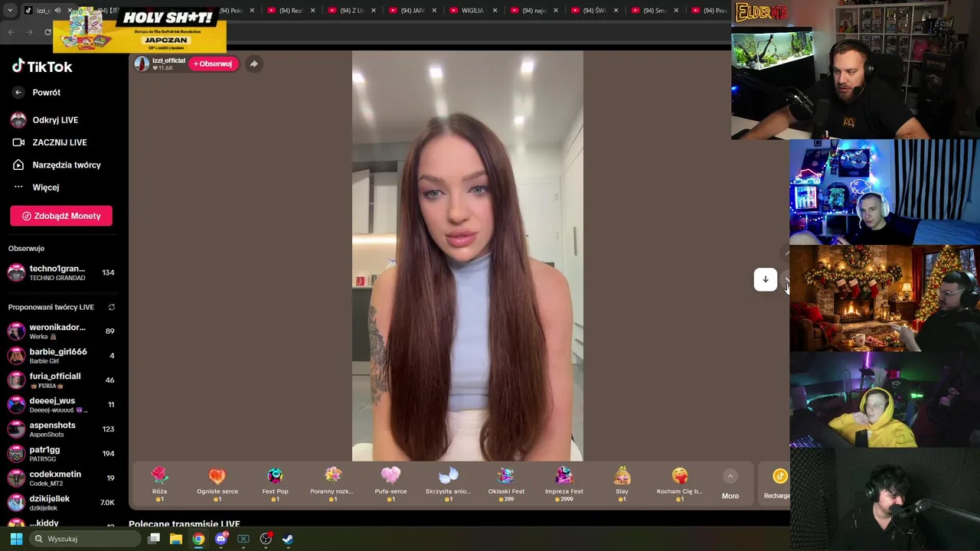Share the live stream with arrow icon
The height and width of the screenshot is (551, 980).
253,64
